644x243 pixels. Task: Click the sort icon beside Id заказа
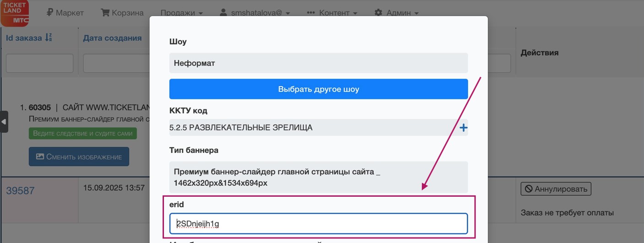click(49, 38)
